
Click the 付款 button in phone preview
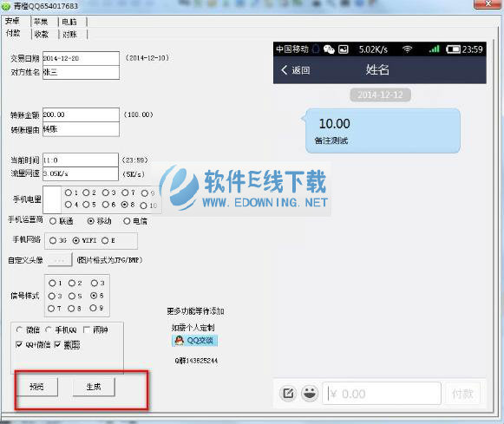pos(462,394)
